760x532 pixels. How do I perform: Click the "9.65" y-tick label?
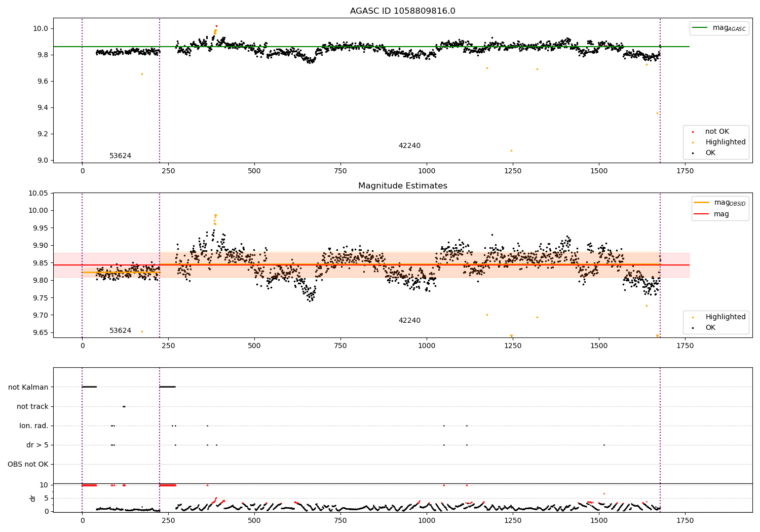[x=41, y=333]
